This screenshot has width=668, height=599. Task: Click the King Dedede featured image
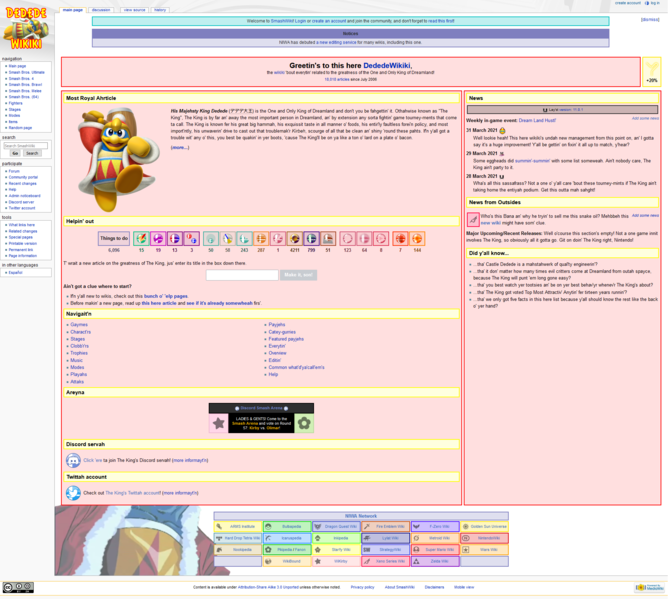click(x=118, y=158)
